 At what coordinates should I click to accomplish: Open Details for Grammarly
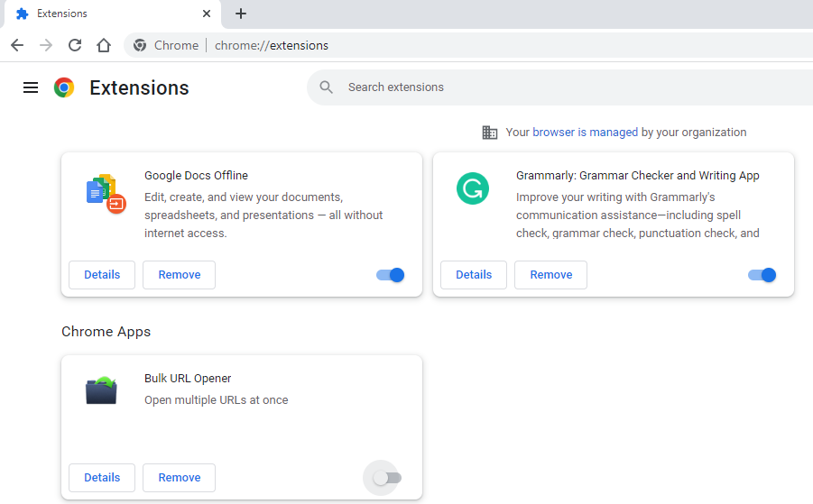(x=474, y=274)
